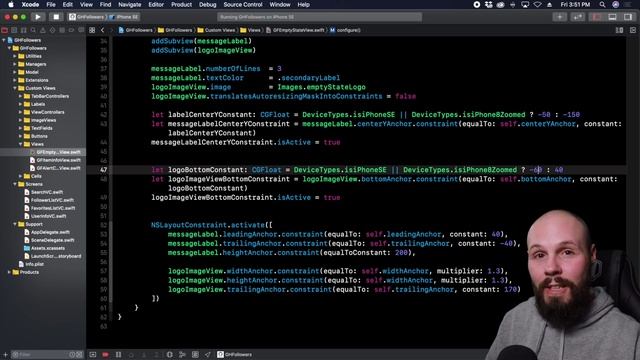Screen dimensions: 640x360
Task: Expand the Managers folder
Action: (15, 64)
